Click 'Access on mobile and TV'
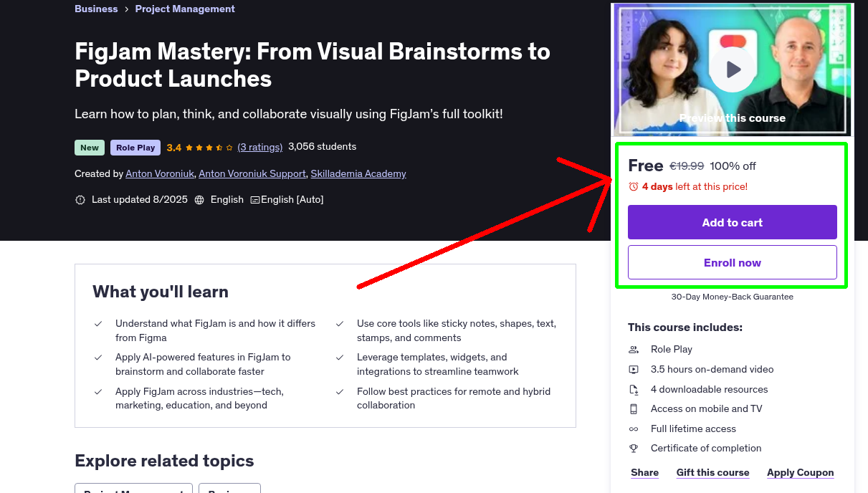Screen dimensions: 868x493 706,409
